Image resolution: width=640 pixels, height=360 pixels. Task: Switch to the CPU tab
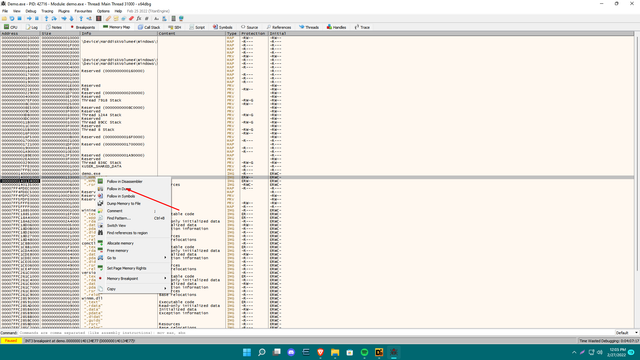click(11, 27)
